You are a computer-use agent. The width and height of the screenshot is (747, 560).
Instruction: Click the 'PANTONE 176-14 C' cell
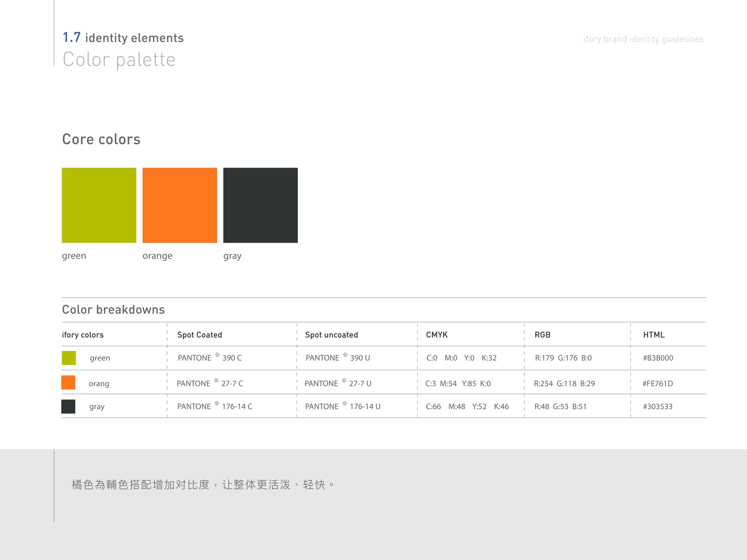click(x=215, y=406)
